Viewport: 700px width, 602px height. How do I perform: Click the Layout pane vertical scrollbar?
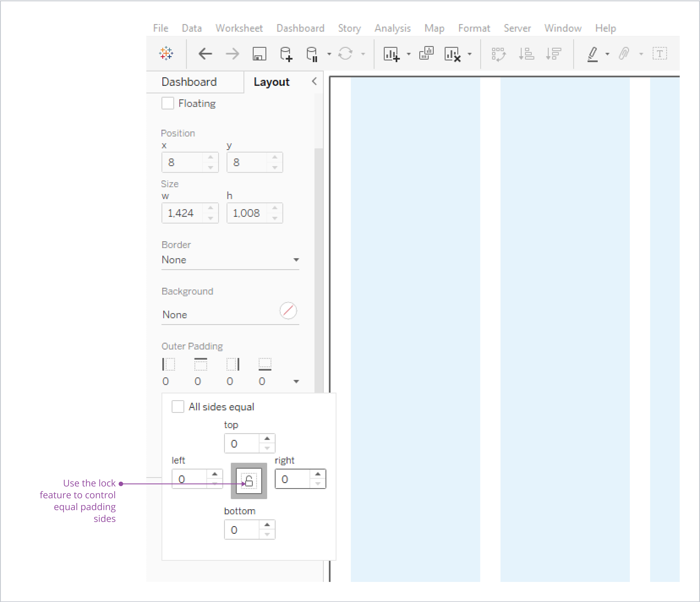319,270
